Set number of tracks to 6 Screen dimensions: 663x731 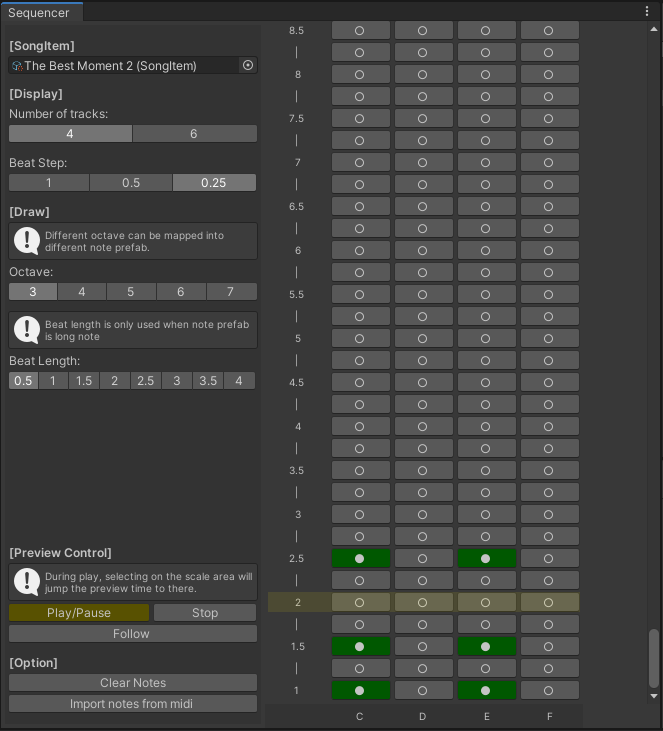click(194, 134)
